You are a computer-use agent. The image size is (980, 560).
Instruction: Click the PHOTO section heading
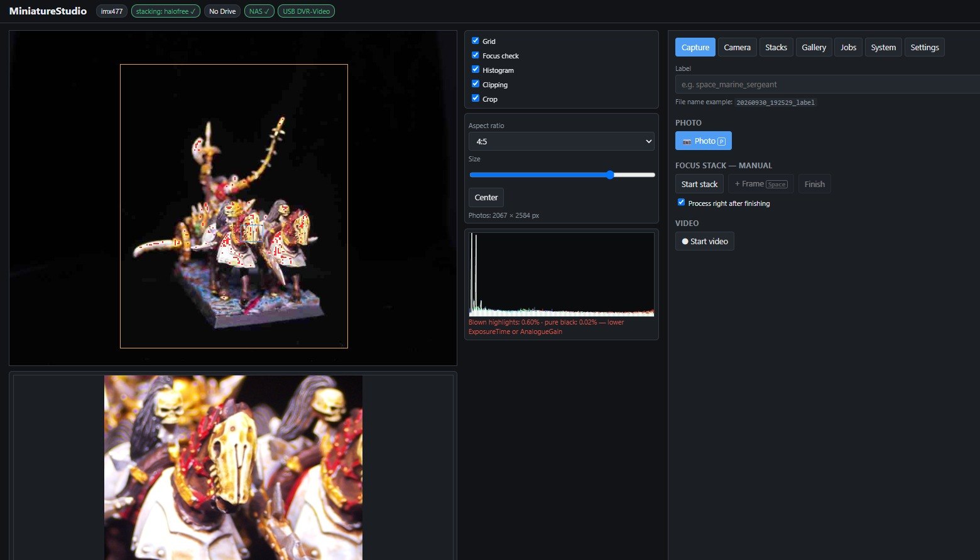(689, 123)
